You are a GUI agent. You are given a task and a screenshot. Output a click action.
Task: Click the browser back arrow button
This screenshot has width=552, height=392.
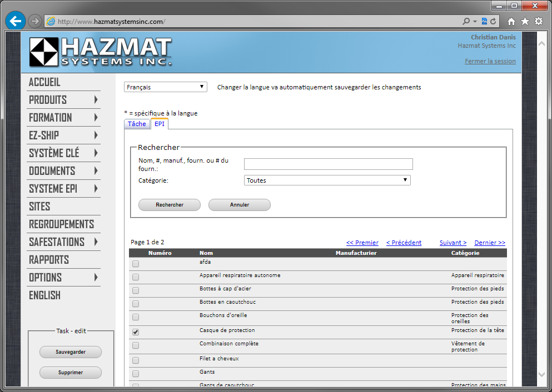click(x=15, y=21)
